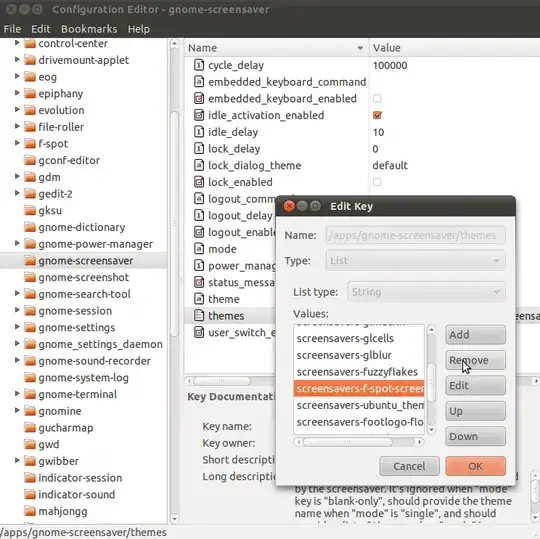Expand the drivemount-applet folder
This screenshot has width=540, height=539.
(17, 60)
